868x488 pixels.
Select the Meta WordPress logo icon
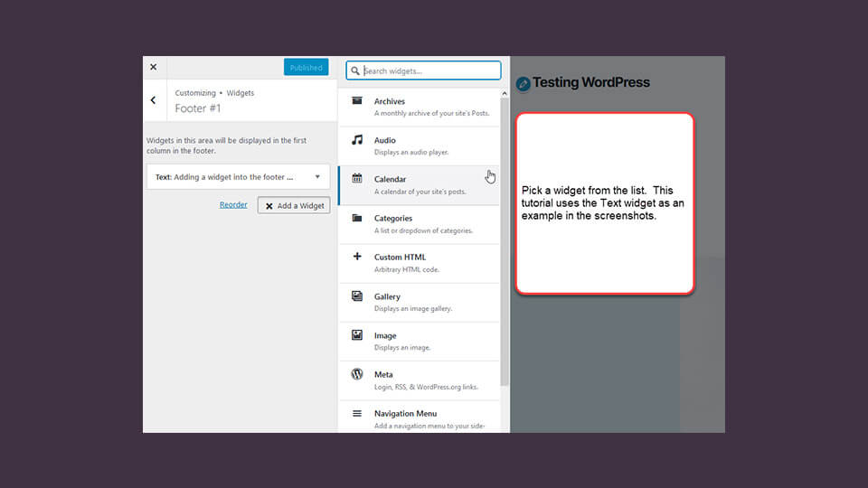[357, 374]
